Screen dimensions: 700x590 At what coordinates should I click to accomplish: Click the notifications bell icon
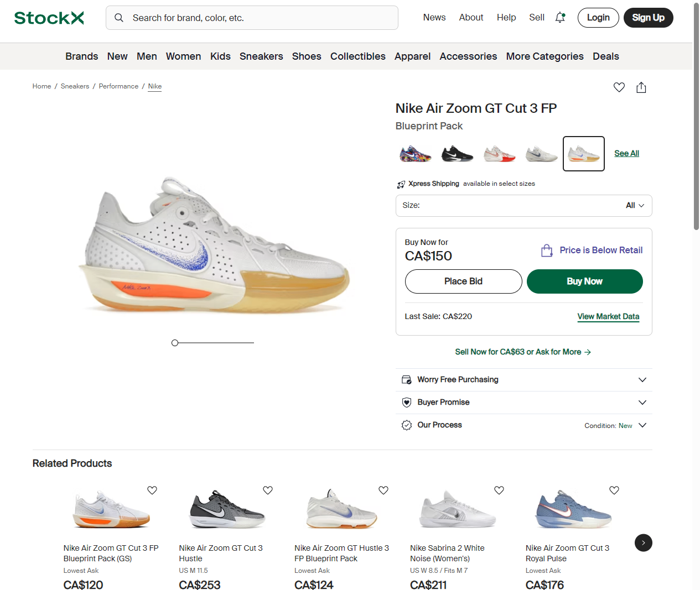click(560, 18)
